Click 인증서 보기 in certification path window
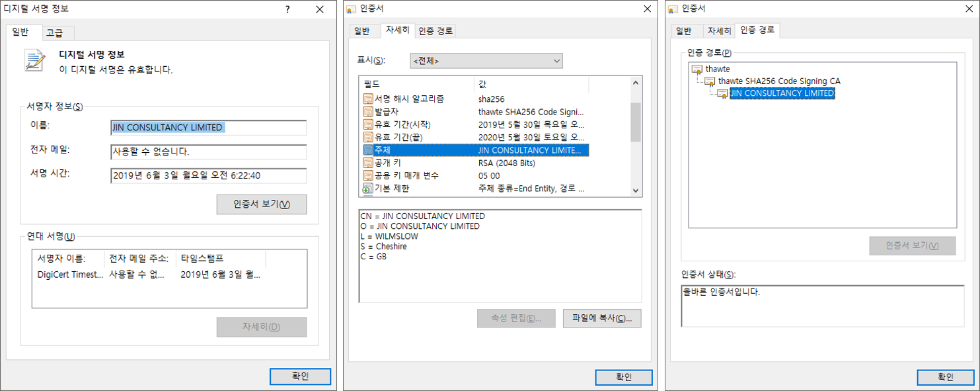This screenshot has height=391, width=980. tap(913, 245)
